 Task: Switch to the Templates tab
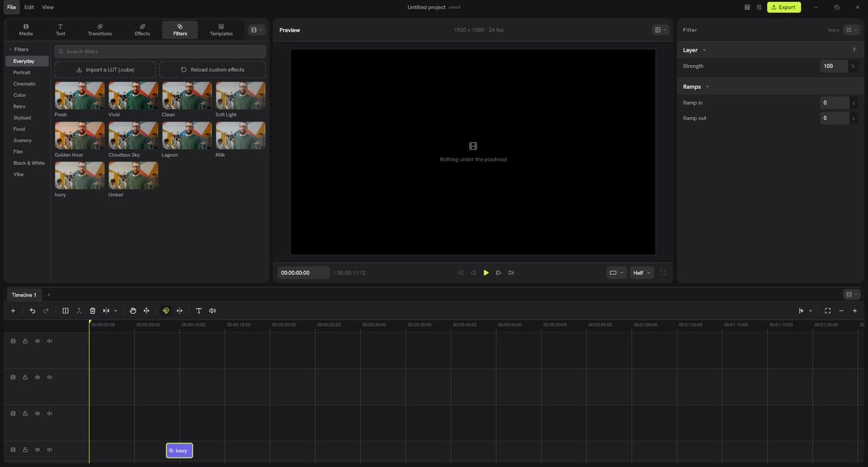[221, 30]
